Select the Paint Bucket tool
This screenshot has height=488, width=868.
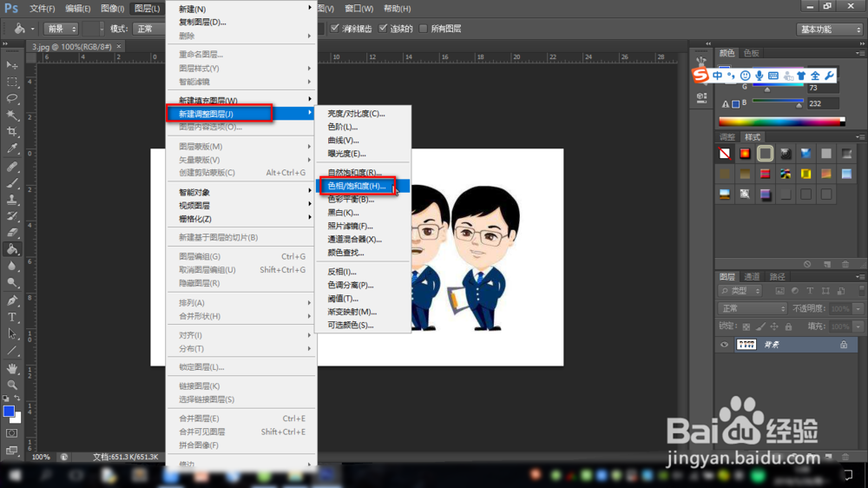pos(11,249)
